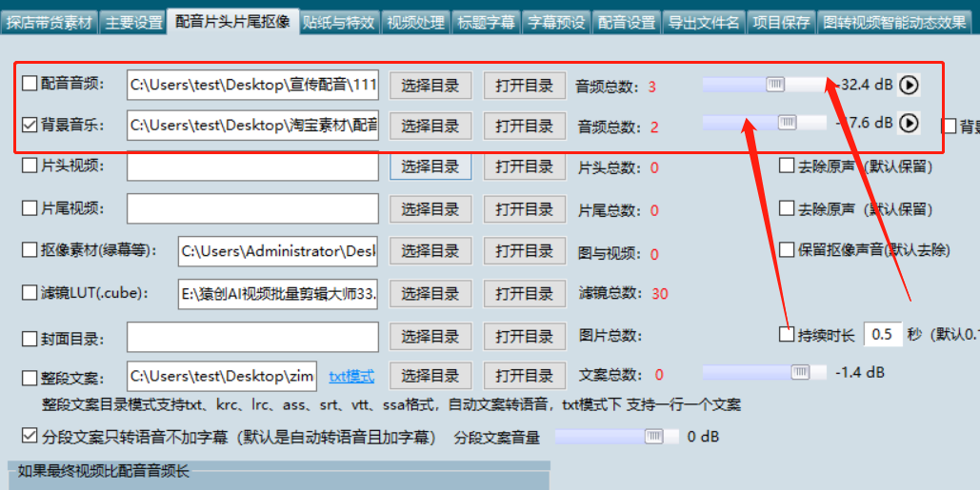Switch to the 主要设置 tab
Image resolution: width=980 pixels, height=490 pixels.
133,23
